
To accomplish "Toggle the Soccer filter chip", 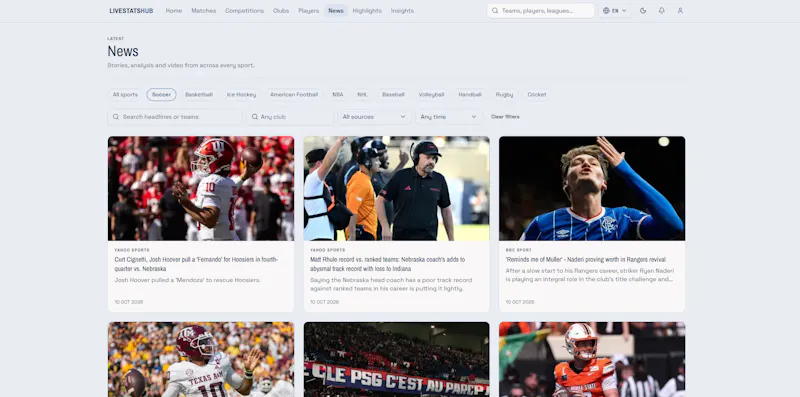I will pyautogui.click(x=161, y=95).
